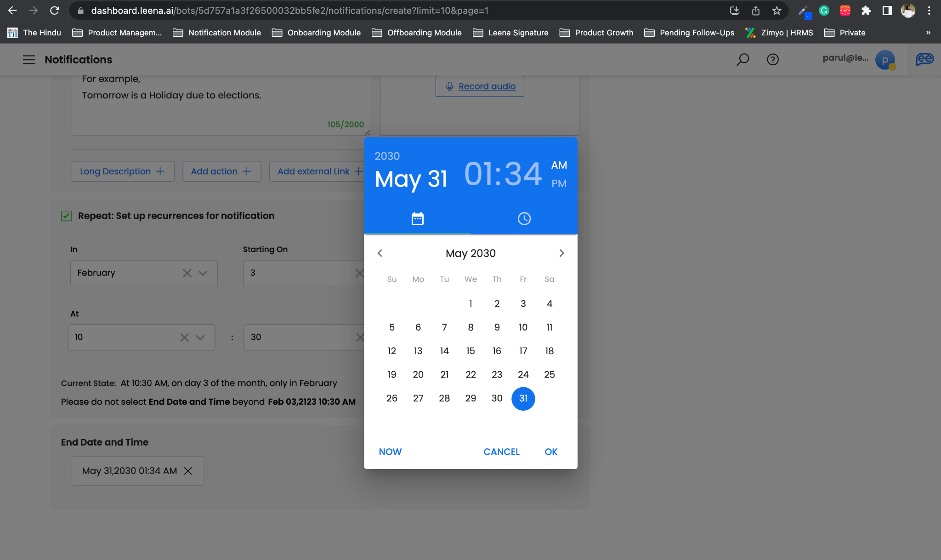Select PM in the time picker
941x560 pixels.
(x=559, y=184)
